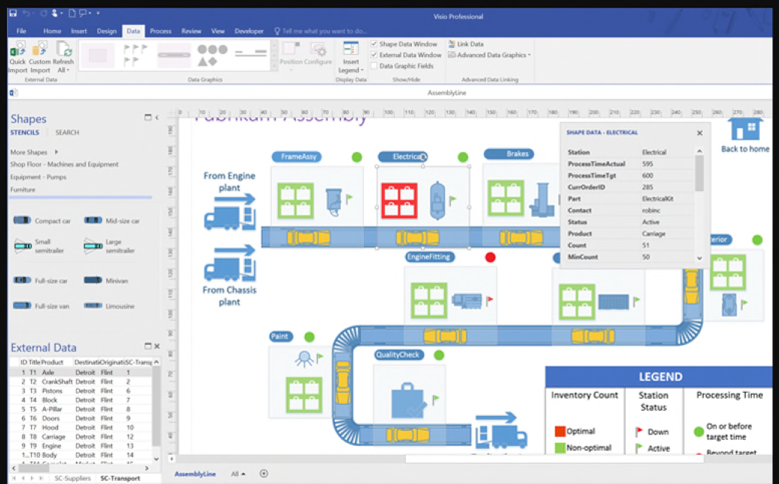Collapse the Shapes panel with chevron
779x484 pixels.
[x=157, y=117]
